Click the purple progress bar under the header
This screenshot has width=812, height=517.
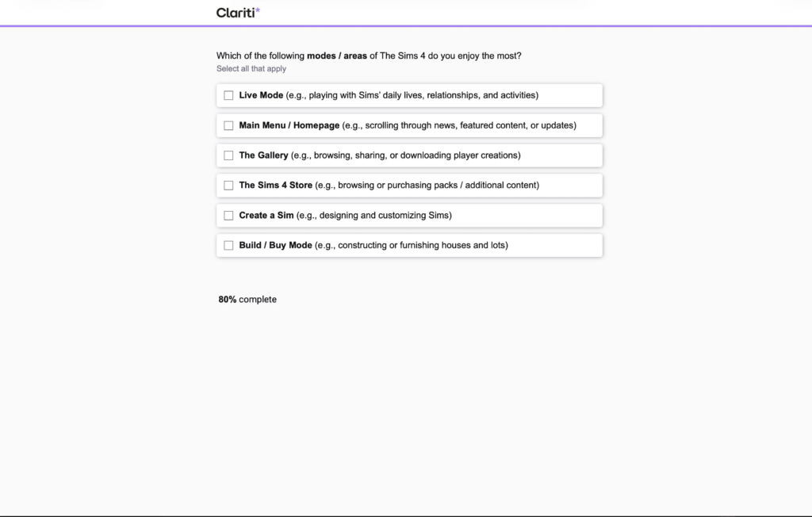click(406, 26)
